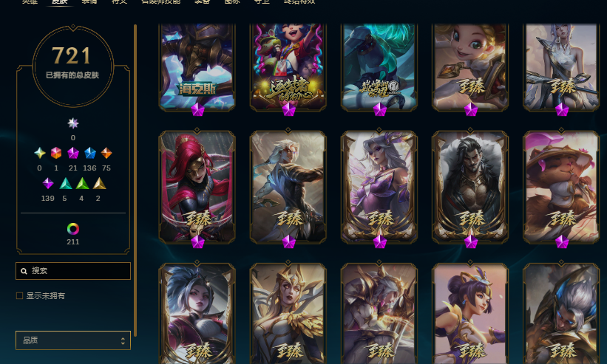The image size is (607, 364).
Task: Select the 皮肤 tab at the top
Action: 60,1
